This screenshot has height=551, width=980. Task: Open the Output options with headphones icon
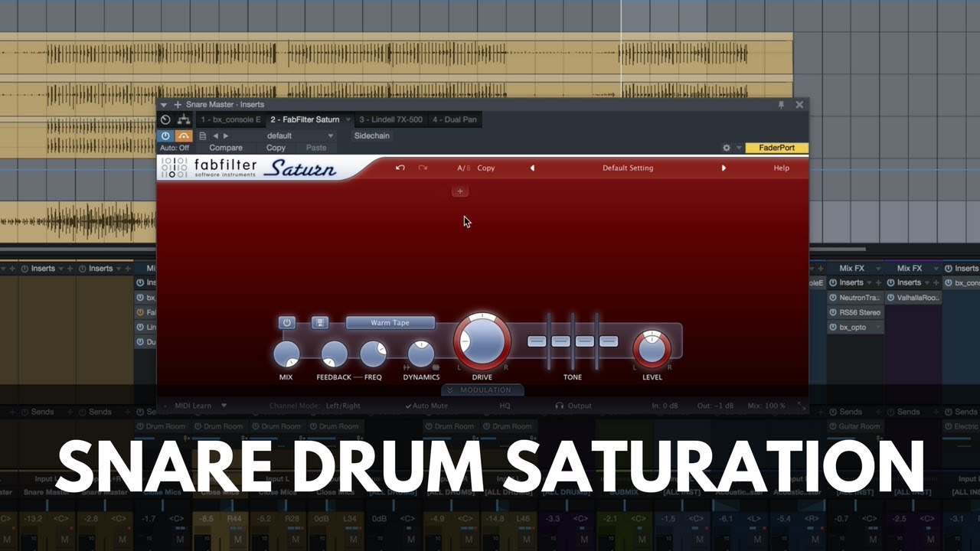point(573,406)
